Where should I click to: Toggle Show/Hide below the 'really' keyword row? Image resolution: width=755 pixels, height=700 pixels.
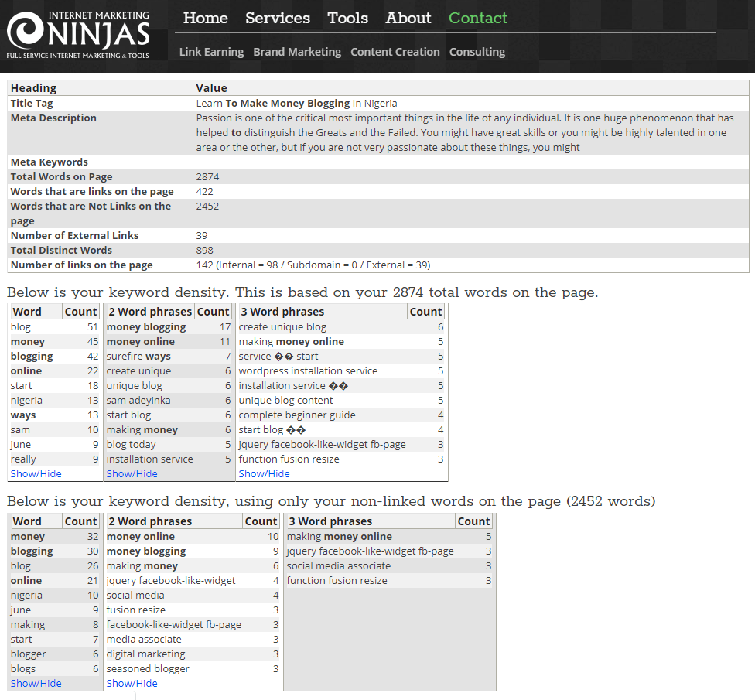[x=36, y=473]
